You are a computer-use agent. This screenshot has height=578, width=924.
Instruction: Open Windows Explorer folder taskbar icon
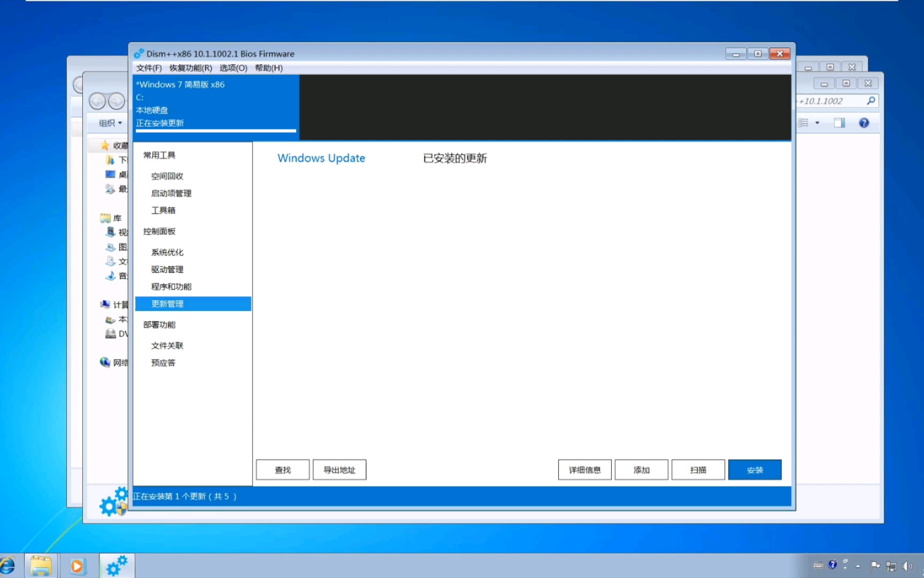click(41, 566)
